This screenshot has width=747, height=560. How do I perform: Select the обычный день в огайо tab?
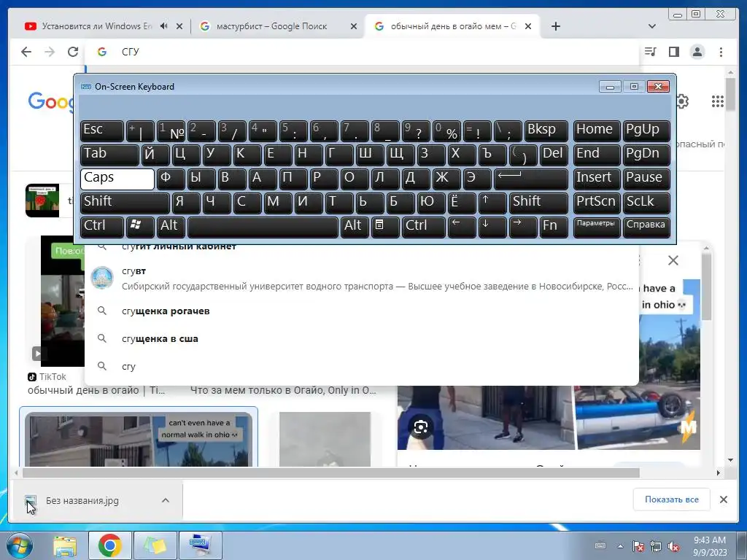(452, 26)
